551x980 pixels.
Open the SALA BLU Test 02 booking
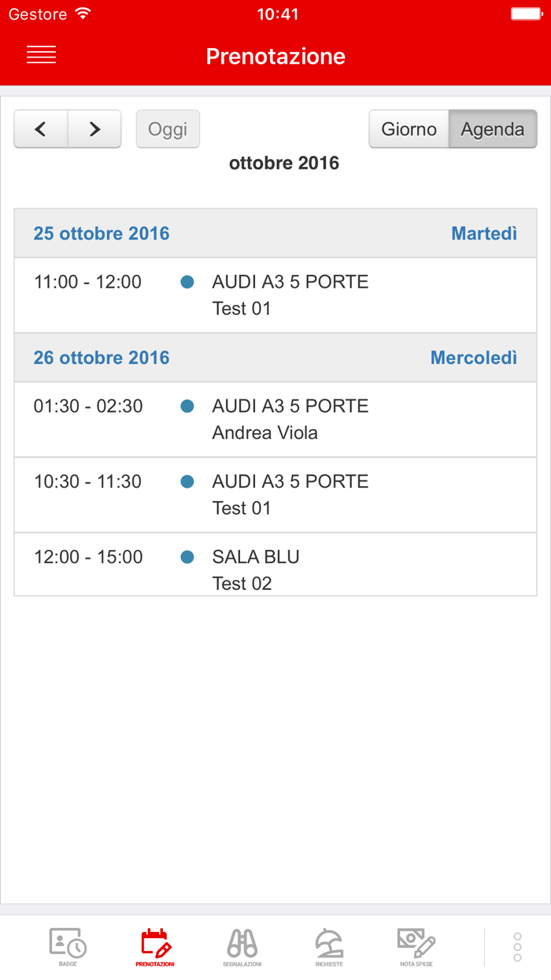pyautogui.click(x=275, y=569)
